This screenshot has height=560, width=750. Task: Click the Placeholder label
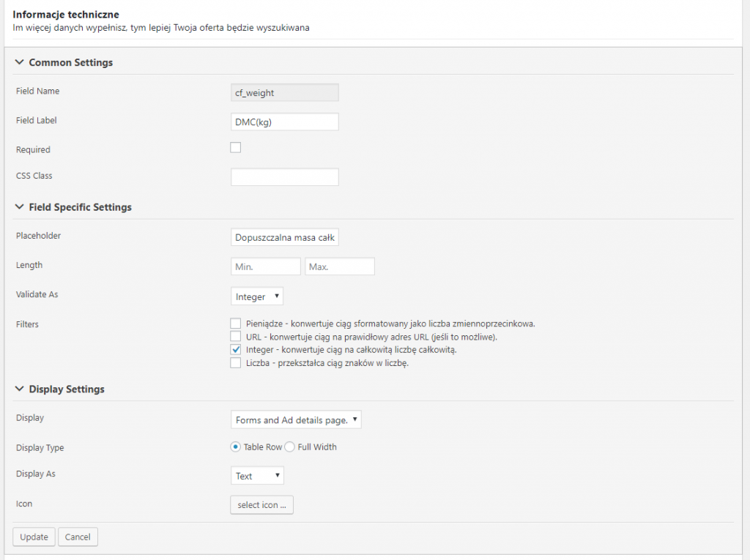point(38,235)
